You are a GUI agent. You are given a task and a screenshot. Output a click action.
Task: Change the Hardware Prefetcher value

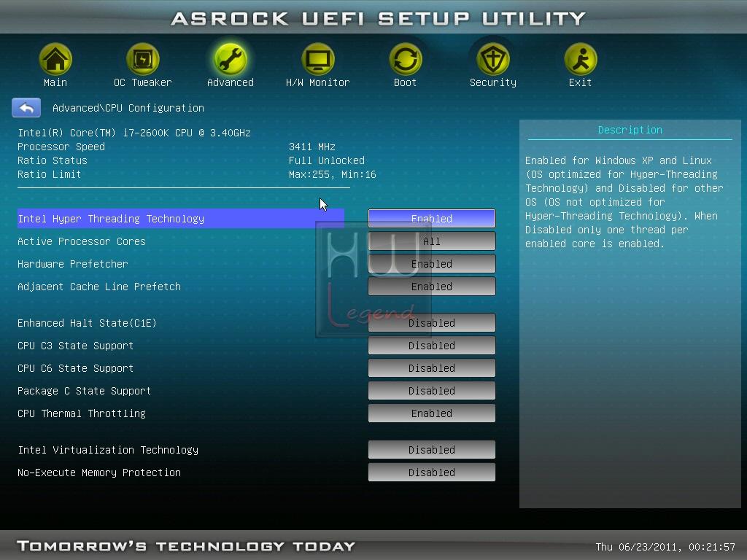click(x=432, y=264)
